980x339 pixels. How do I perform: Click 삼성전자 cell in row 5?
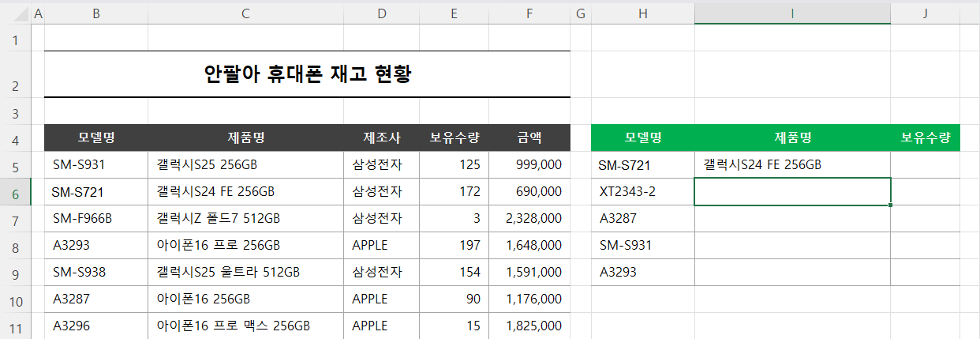click(x=381, y=164)
